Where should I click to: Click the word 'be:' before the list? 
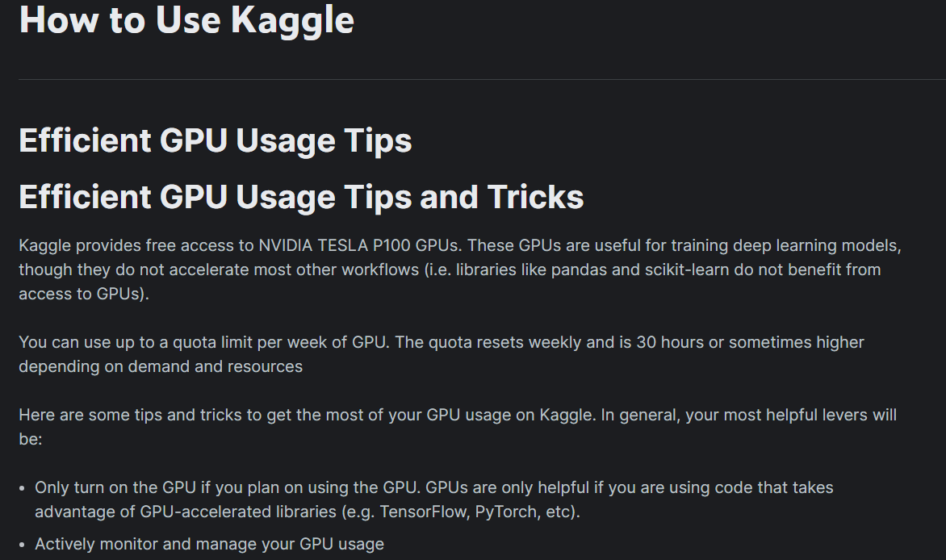[x=30, y=439]
